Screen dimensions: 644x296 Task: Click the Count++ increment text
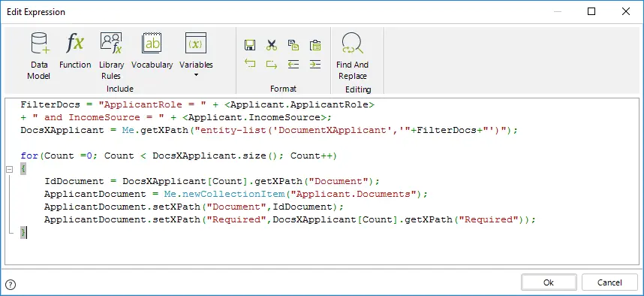click(x=311, y=156)
